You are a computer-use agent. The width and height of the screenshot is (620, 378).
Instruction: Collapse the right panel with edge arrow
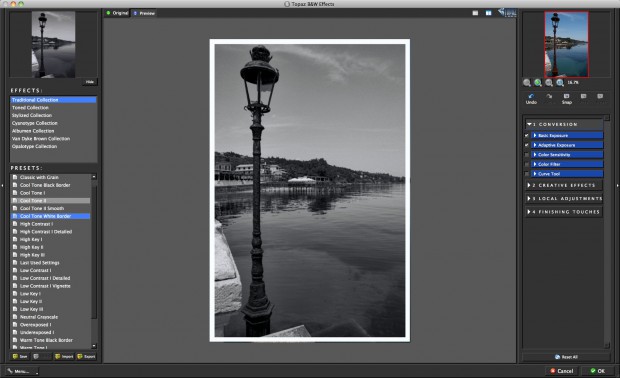617,185
